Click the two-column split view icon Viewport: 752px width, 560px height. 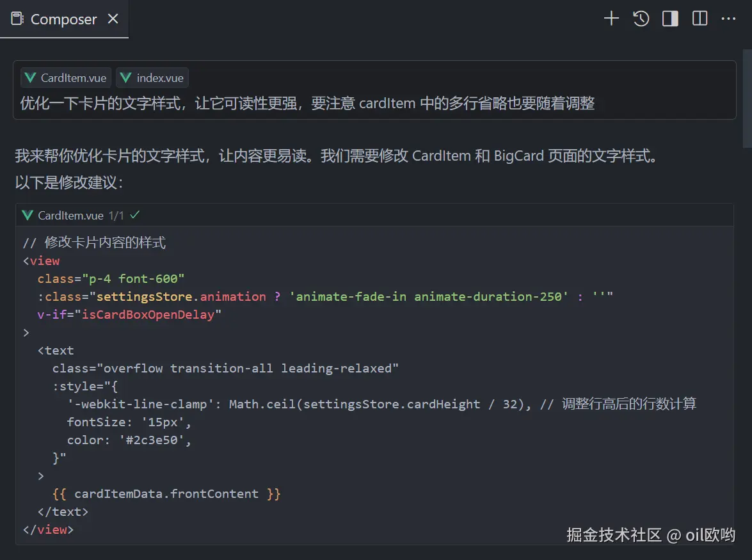pyautogui.click(x=700, y=19)
